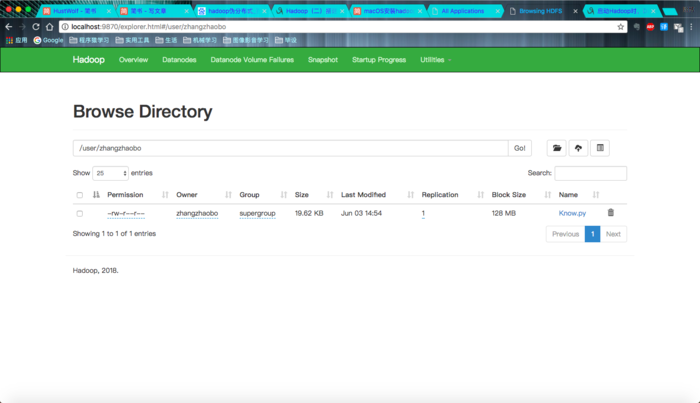The image size is (700, 403).
Task: Click the sort icon beside header checkbox
Action: pyautogui.click(x=96, y=195)
